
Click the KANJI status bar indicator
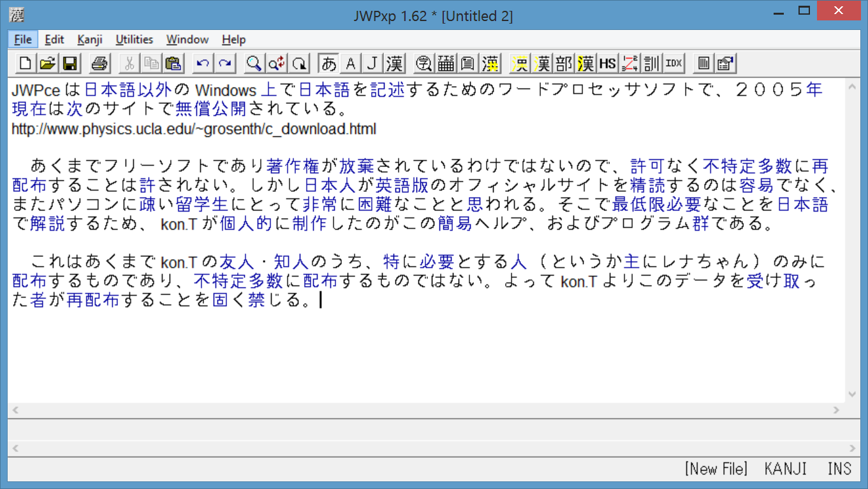[786, 469]
